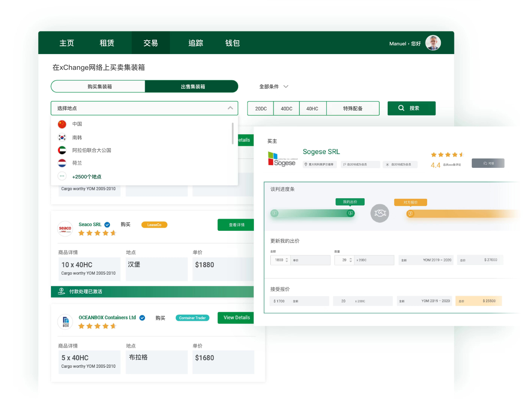Viewport: 532px width, 399px height.
Task: Open the 主页 home tab
Action: (x=67, y=43)
